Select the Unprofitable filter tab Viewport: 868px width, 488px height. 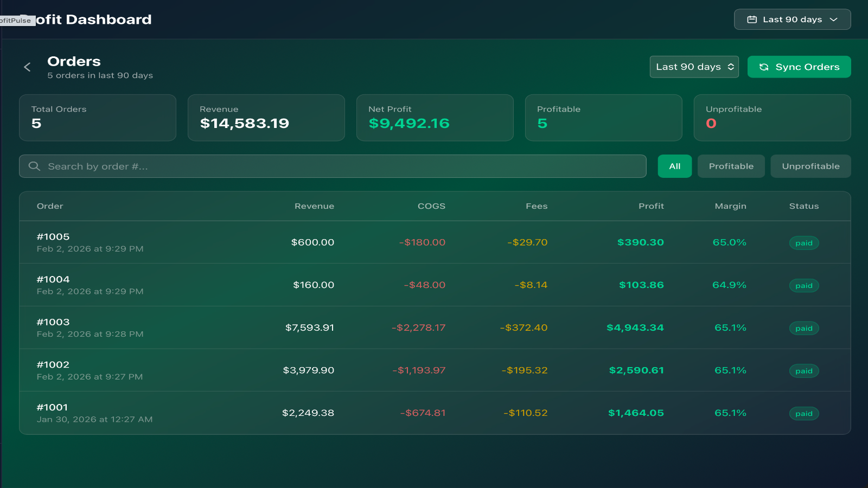810,166
